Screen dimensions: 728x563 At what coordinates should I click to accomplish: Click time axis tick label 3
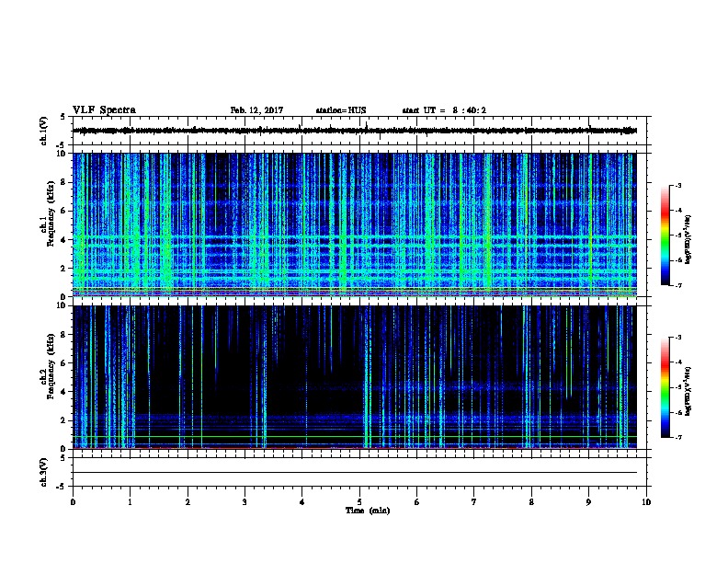point(245,501)
